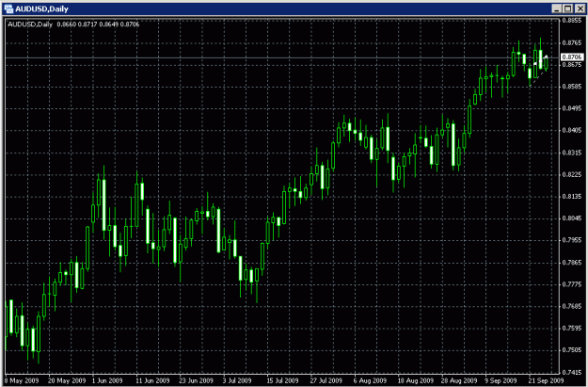Click the 1 Jun 2009 date label
The width and height of the screenshot is (588, 387).
coord(107,380)
